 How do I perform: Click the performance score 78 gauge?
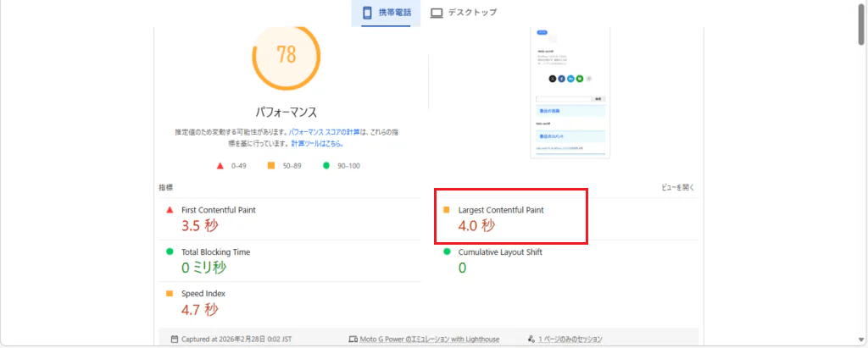click(x=287, y=55)
